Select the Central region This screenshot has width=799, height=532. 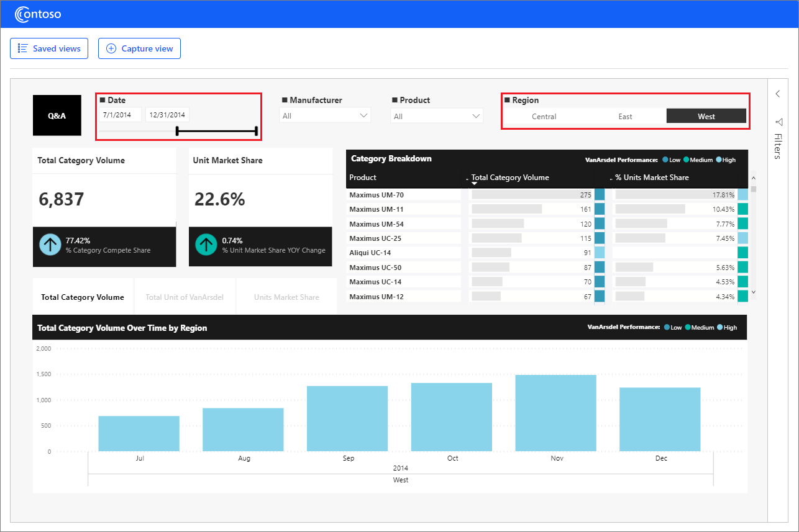(x=544, y=115)
